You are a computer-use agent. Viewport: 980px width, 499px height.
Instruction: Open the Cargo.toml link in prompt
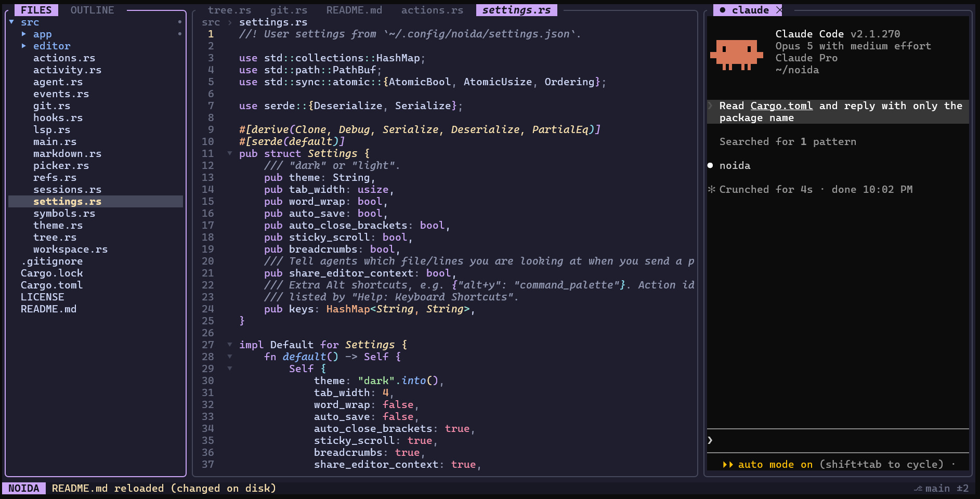(x=781, y=106)
